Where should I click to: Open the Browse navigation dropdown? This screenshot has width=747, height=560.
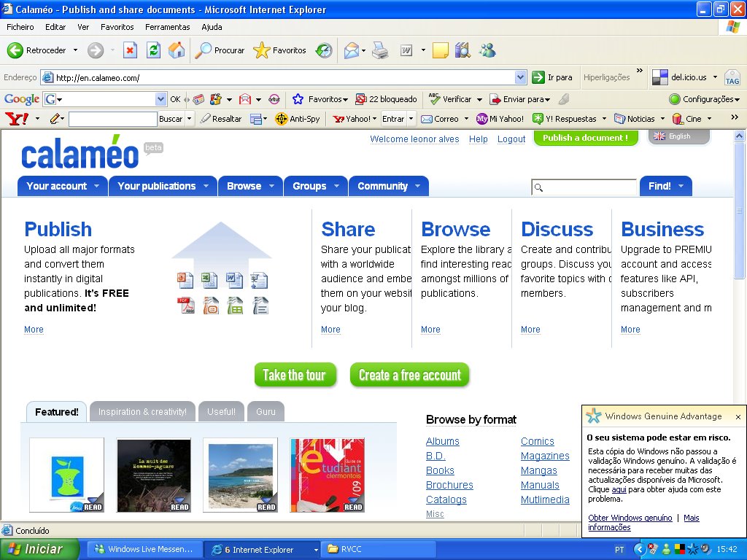[x=251, y=186]
